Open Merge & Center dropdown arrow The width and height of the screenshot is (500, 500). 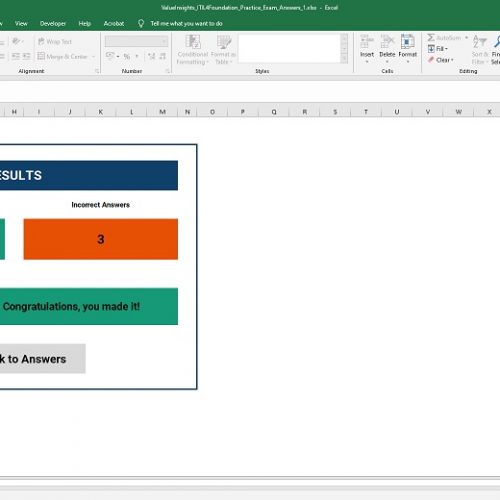94,57
